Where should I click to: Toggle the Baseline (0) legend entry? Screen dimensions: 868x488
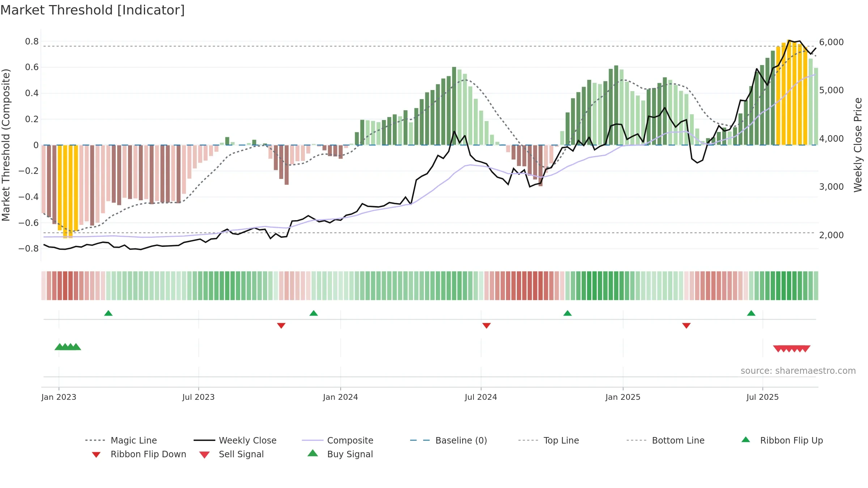[x=448, y=440]
